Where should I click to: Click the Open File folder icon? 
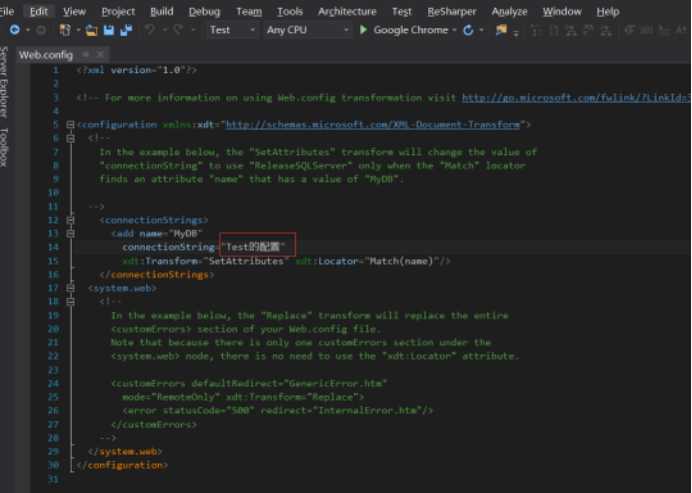(x=91, y=30)
